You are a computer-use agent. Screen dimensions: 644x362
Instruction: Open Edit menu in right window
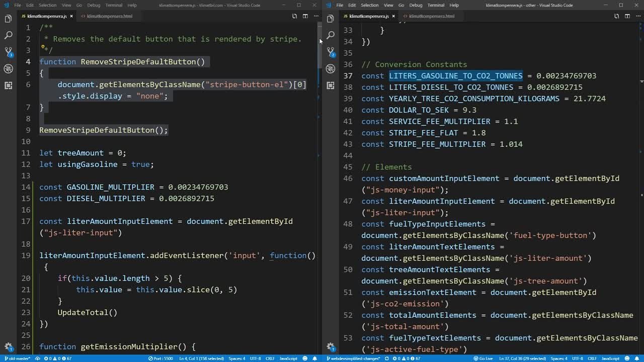[x=352, y=5]
